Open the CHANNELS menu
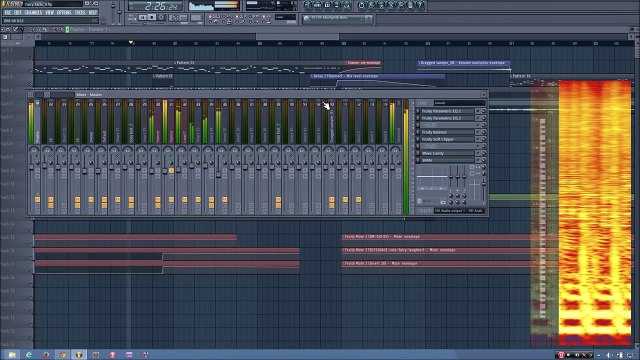The width and height of the screenshot is (640, 360). tap(33, 13)
